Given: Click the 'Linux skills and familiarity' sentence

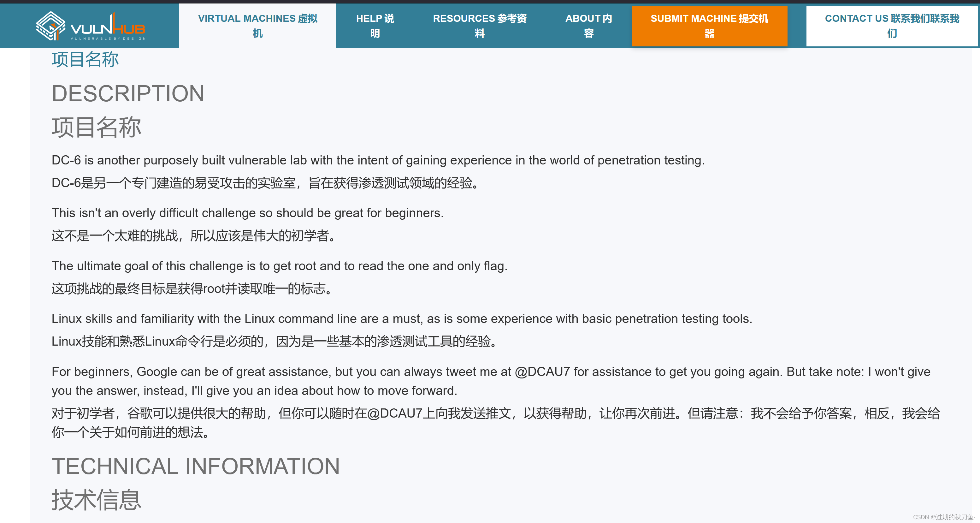Looking at the screenshot, I should click(x=401, y=318).
